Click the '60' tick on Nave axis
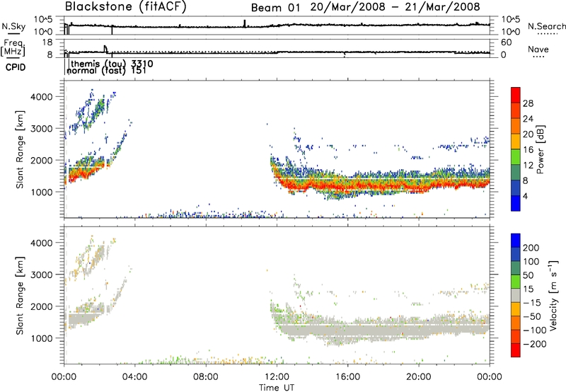Image resolution: width=566 pixels, height=392 pixels. (x=506, y=42)
